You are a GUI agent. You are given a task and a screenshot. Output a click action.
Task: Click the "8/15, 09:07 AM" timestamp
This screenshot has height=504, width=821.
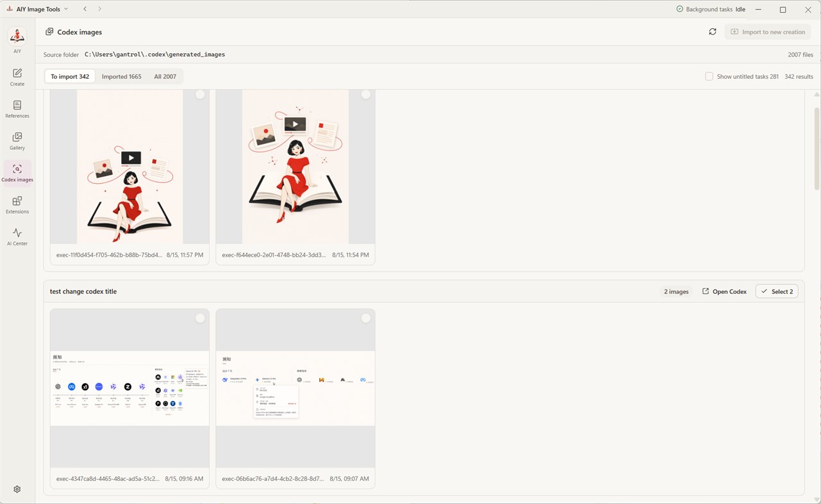[x=349, y=478]
